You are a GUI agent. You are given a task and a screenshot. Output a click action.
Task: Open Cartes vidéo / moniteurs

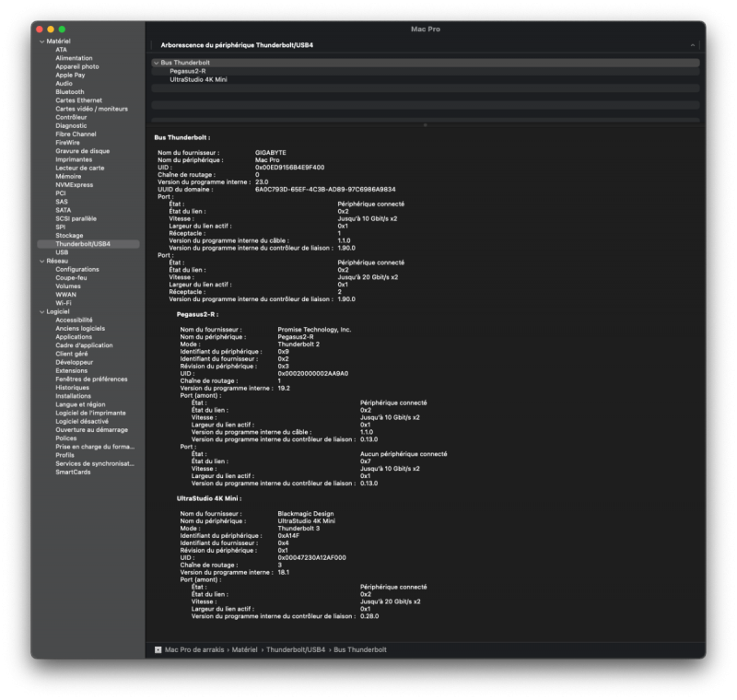coord(91,109)
